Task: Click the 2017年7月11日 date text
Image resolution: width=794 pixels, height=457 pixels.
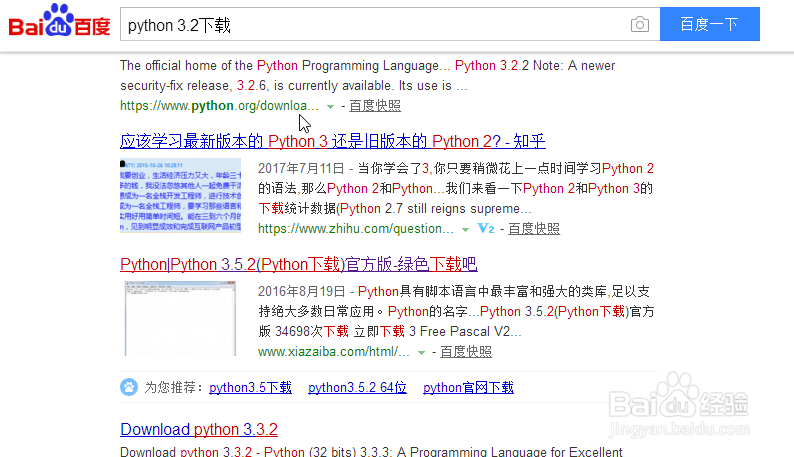Action: [301, 168]
